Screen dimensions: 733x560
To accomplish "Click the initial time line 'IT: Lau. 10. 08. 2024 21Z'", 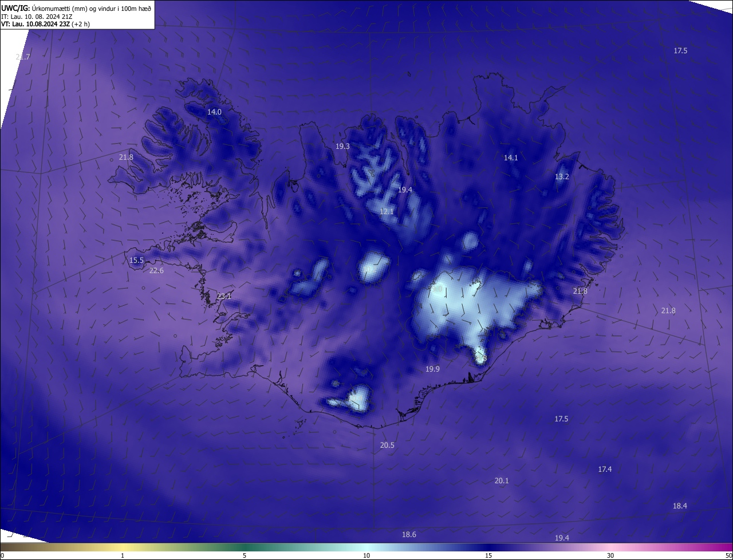I will coord(38,16).
